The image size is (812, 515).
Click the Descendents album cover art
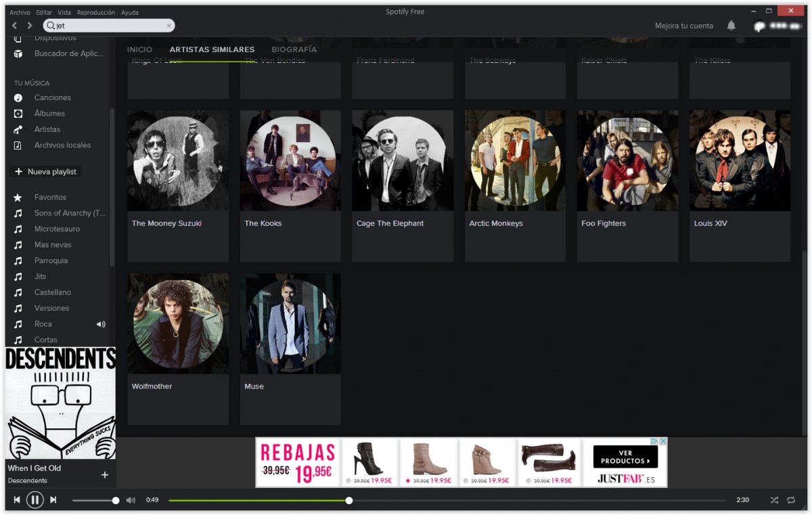[61, 403]
